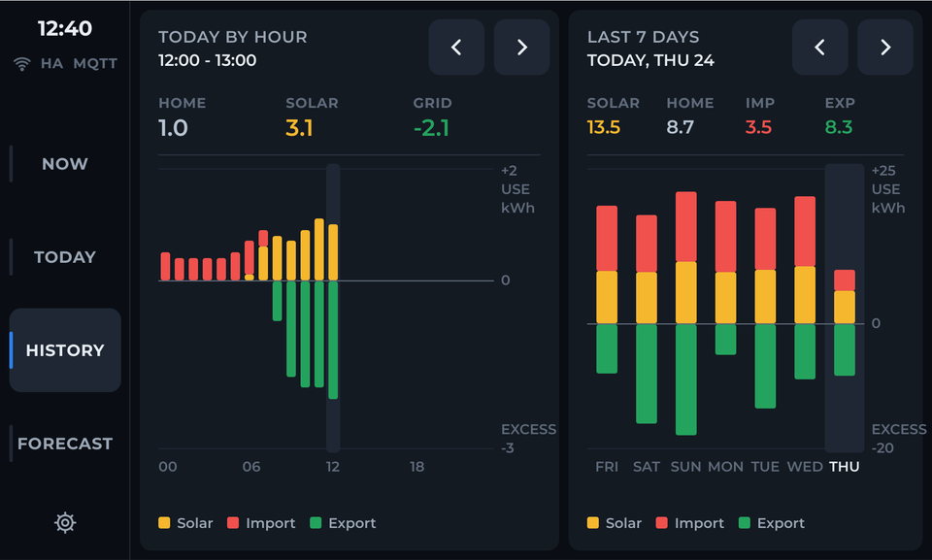Open settings via the gear icon
Viewport: 932px width, 560px height.
(x=65, y=522)
